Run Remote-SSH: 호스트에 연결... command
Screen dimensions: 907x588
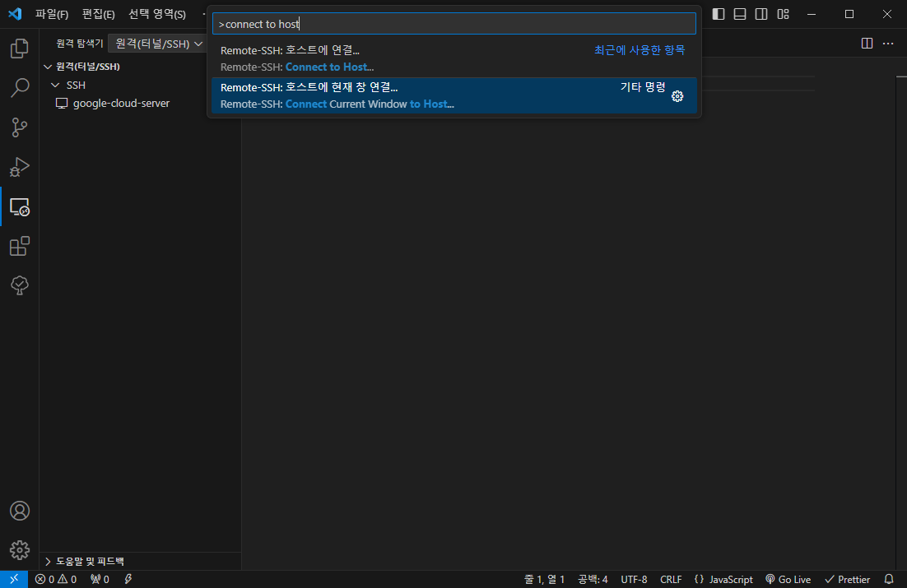pyautogui.click(x=454, y=58)
